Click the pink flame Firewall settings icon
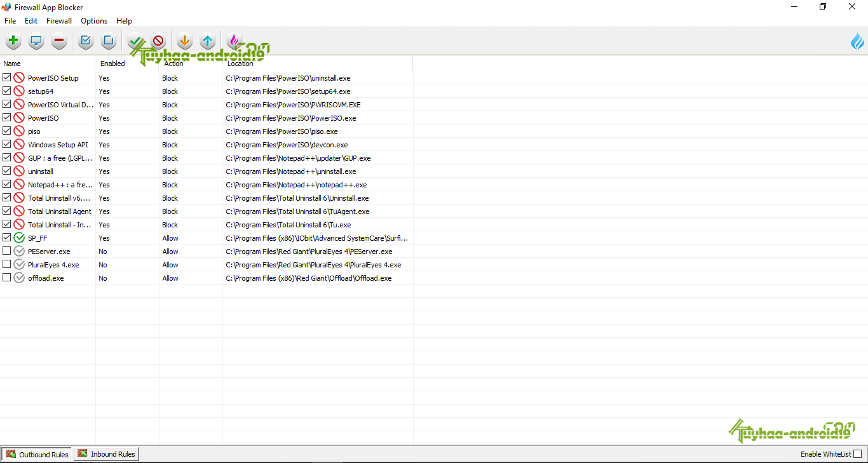This screenshot has width=868, height=463. pos(234,42)
